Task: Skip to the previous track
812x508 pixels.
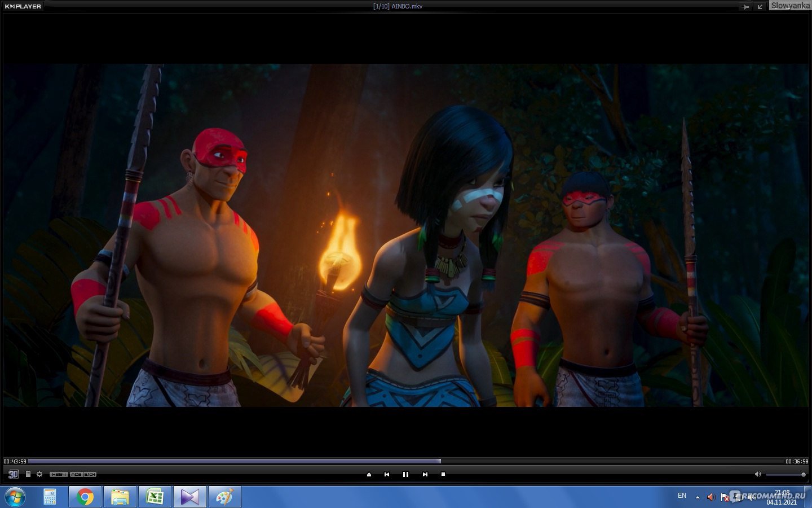Action: click(x=387, y=474)
